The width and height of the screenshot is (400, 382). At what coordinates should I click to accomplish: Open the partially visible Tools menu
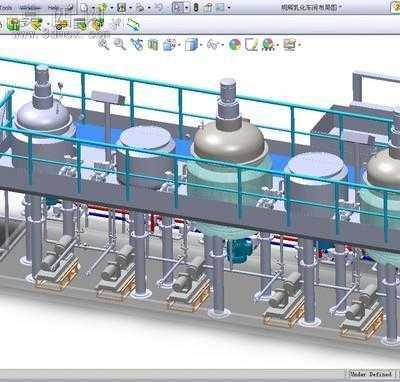[6, 8]
